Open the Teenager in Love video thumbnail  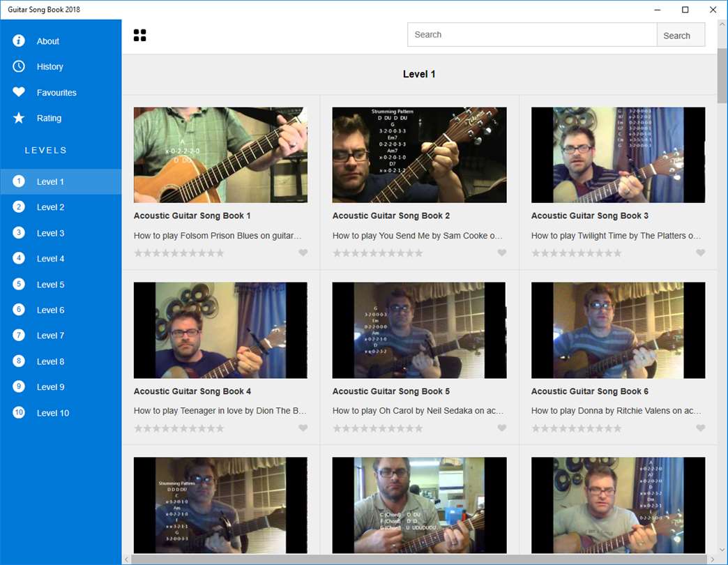click(220, 330)
